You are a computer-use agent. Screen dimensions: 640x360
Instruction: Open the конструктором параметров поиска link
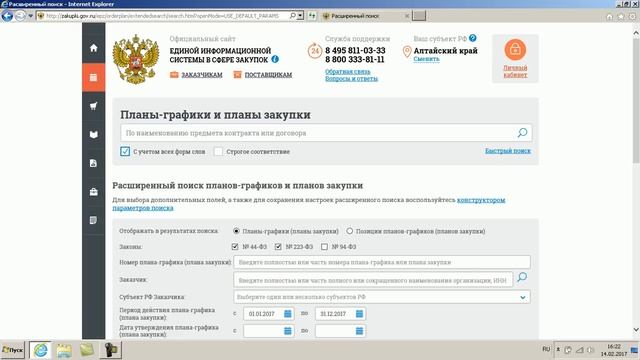tap(481, 200)
